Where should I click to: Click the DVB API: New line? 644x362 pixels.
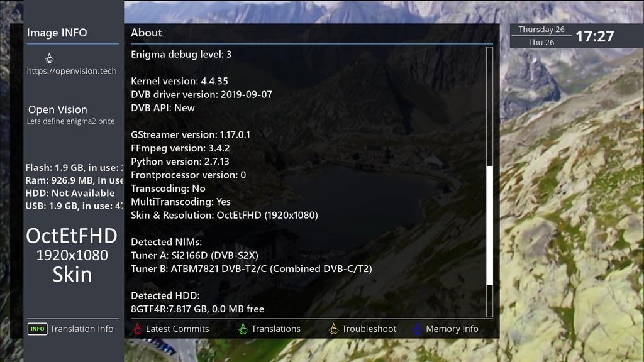163,108
